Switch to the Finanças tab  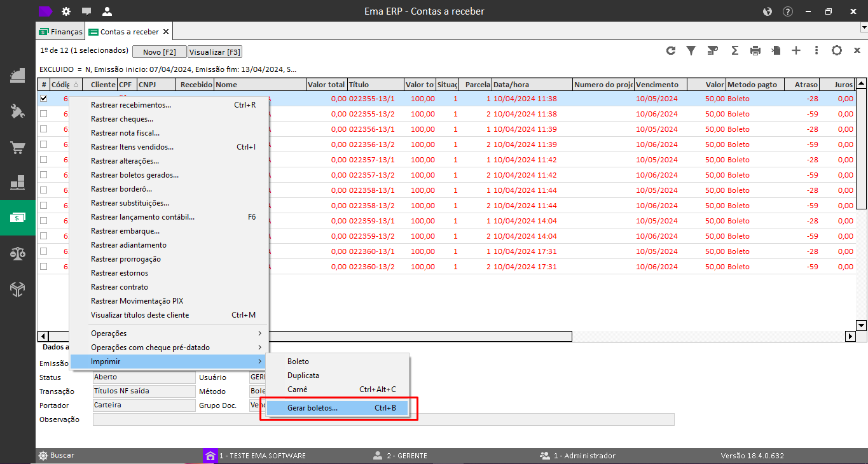[x=60, y=31]
